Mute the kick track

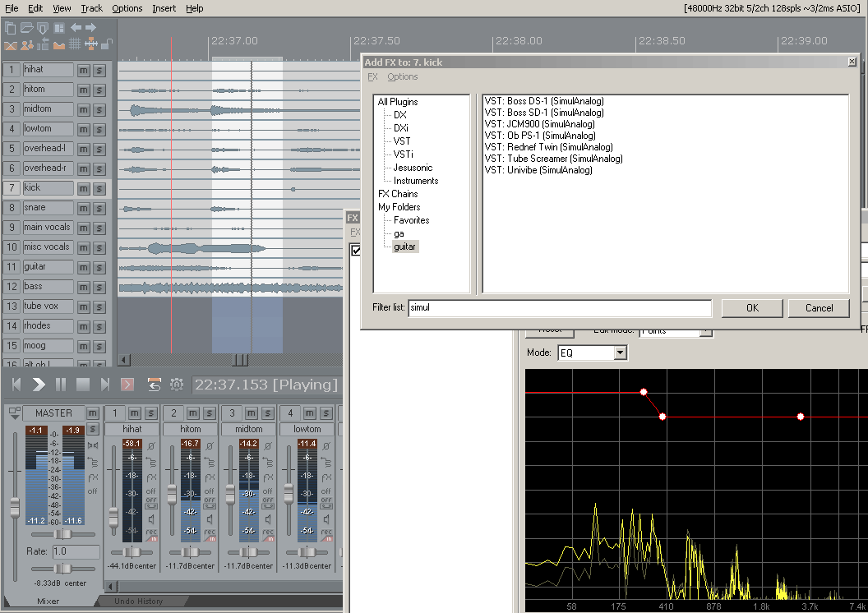tap(83, 188)
